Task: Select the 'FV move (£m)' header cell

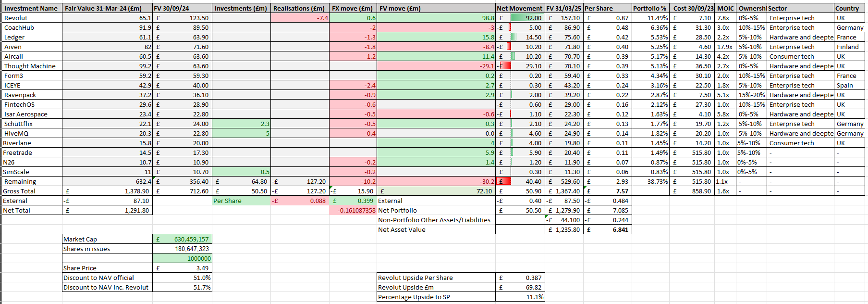Action: point(436,8)
